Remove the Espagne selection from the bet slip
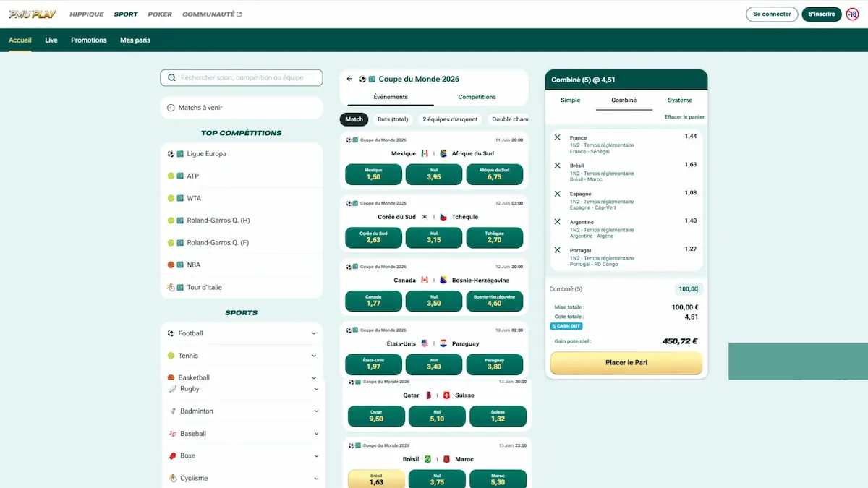Viewport: 868px width, 488px height. (x=557, y=194)
